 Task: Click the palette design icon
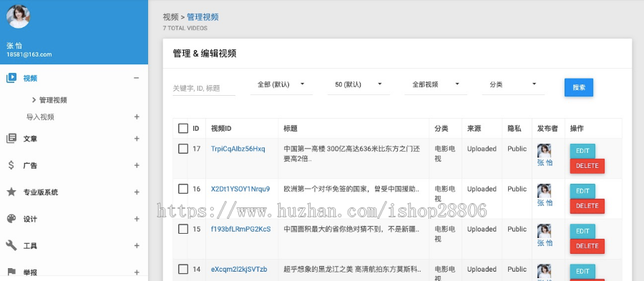point(11,219)
